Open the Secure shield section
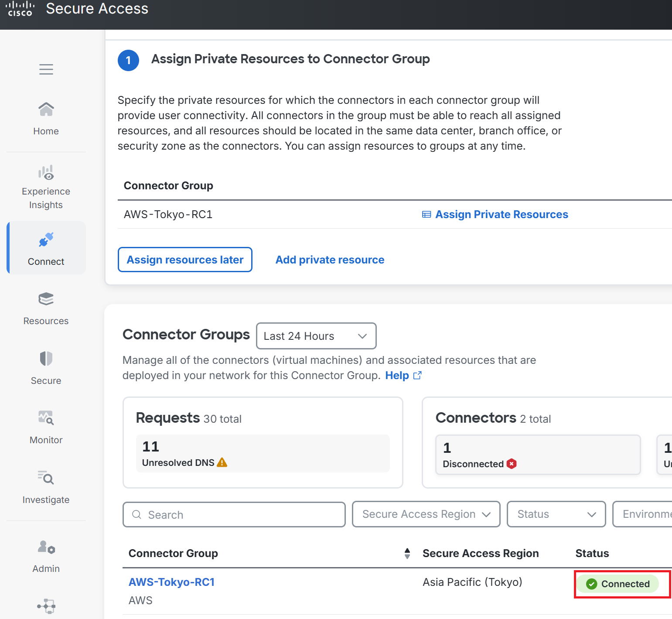 tap(46, 369)
